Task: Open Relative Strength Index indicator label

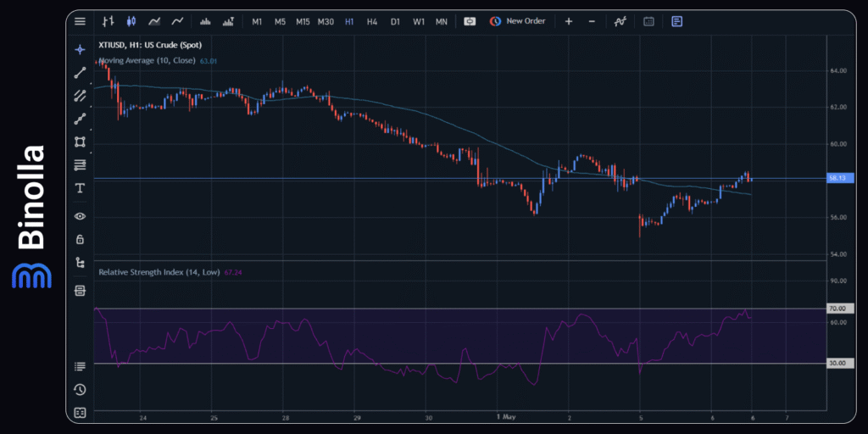Action: (x=159, y=272)
